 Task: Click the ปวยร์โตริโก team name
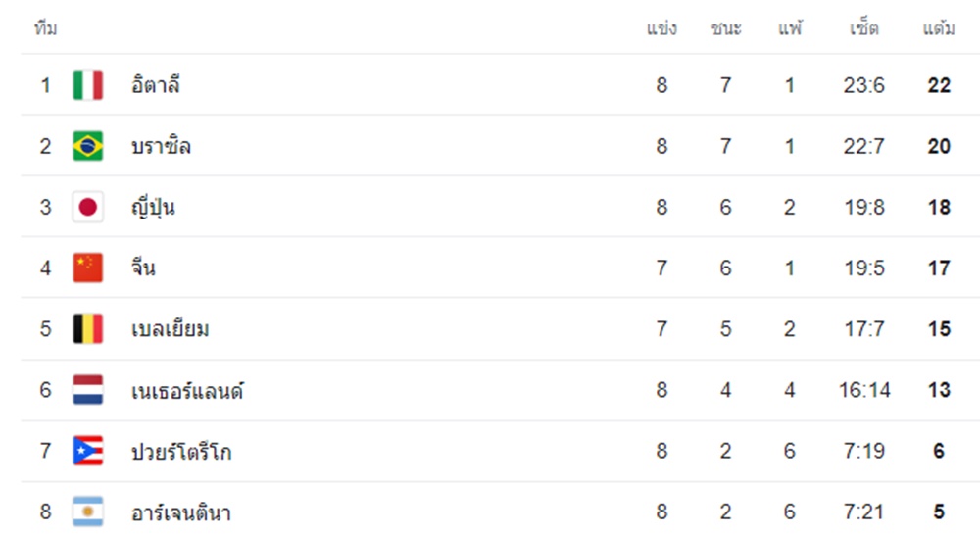[x=181, y=451]
